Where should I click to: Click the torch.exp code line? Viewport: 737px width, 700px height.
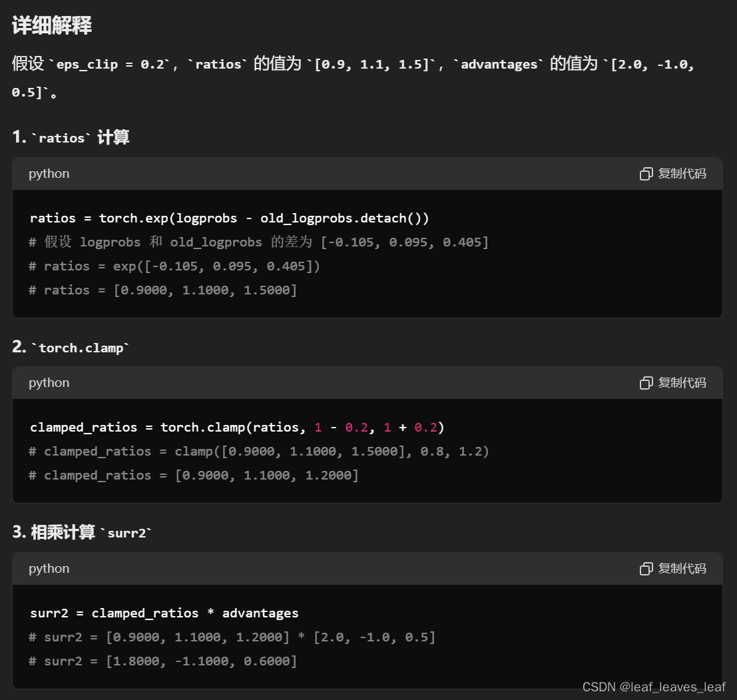point(230,218)
